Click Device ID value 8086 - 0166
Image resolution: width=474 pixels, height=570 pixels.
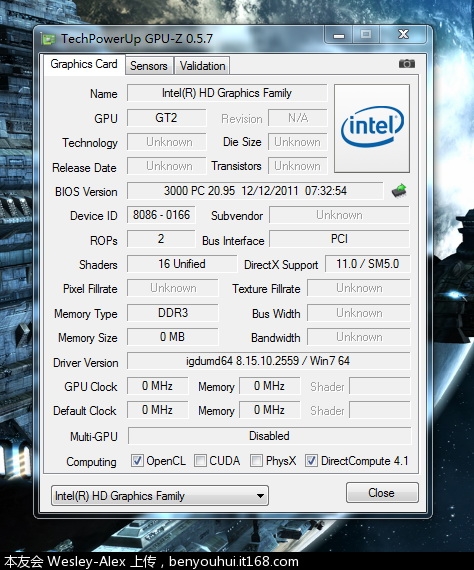[x=161, y=215]
